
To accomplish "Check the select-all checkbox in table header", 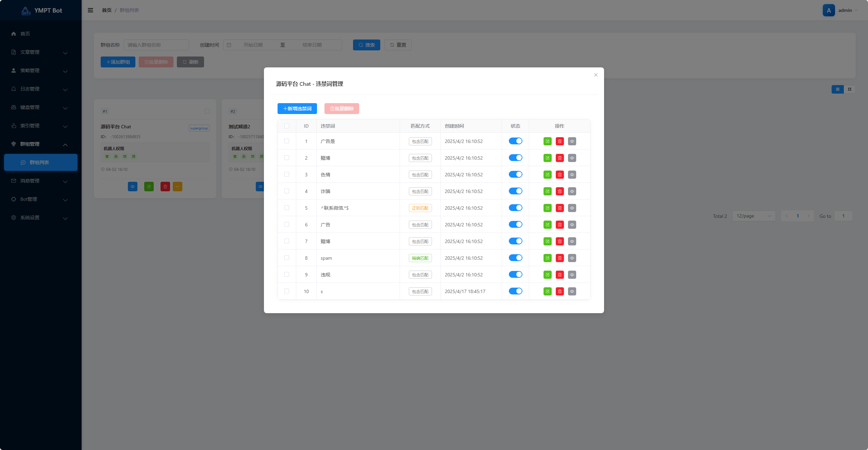I will click(x=287, y=126).
